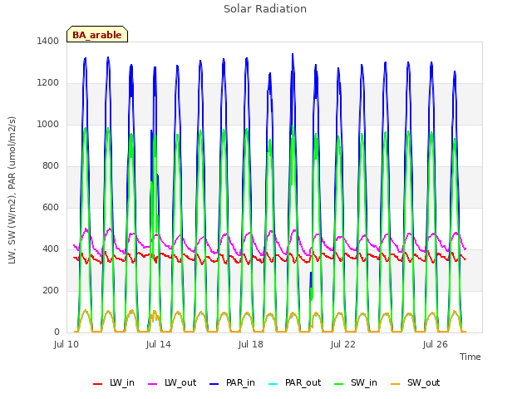532x399 pixels.
Task: Click the 600 y-axis tick label
Action: coord(51,207)
